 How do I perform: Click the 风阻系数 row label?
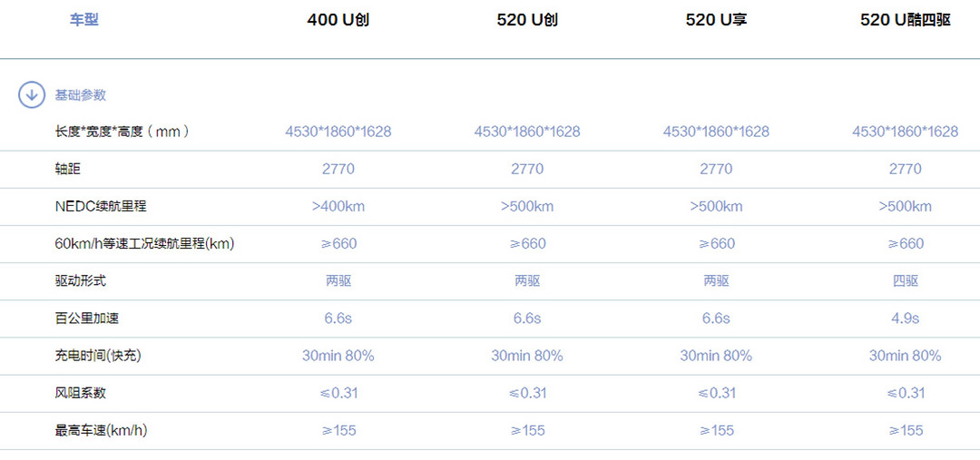(x=81, y=393)
